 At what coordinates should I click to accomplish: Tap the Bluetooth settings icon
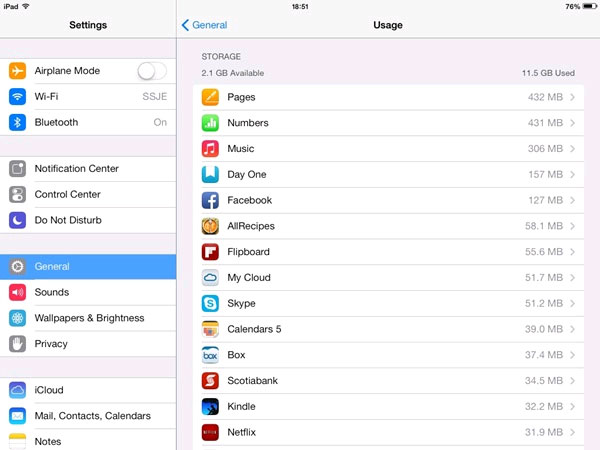pos(17,122)
